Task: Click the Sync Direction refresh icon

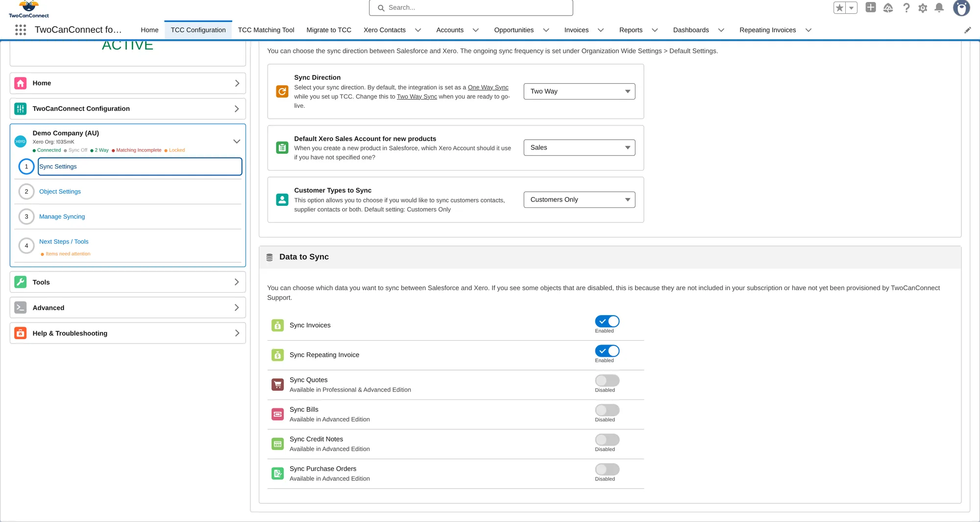Action: tap(282, 91)
